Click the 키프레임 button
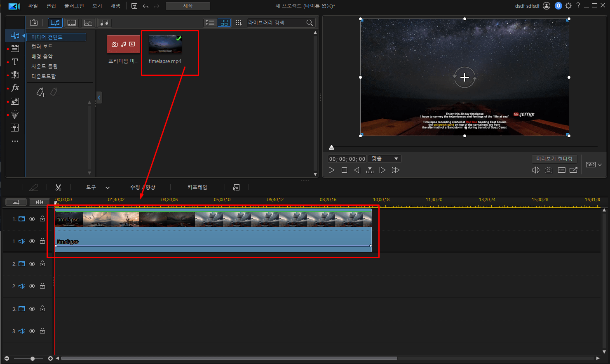The image size is (610, 364). point(197,187)
